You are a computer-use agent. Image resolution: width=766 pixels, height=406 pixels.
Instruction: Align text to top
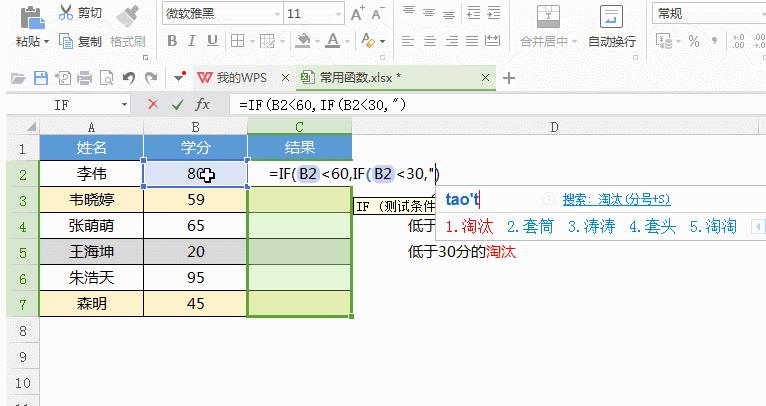(x=408, y=12)
